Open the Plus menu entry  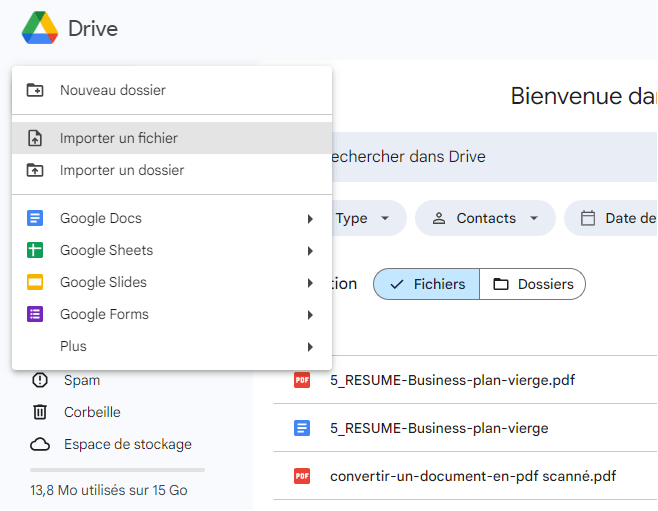(x=172, y=347)
